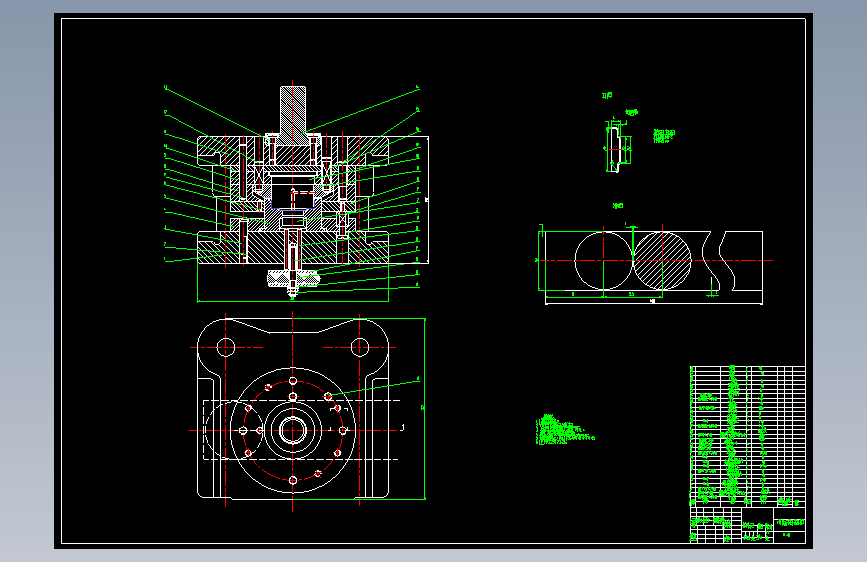Click the hatched nut below the die section

[293, 278]
